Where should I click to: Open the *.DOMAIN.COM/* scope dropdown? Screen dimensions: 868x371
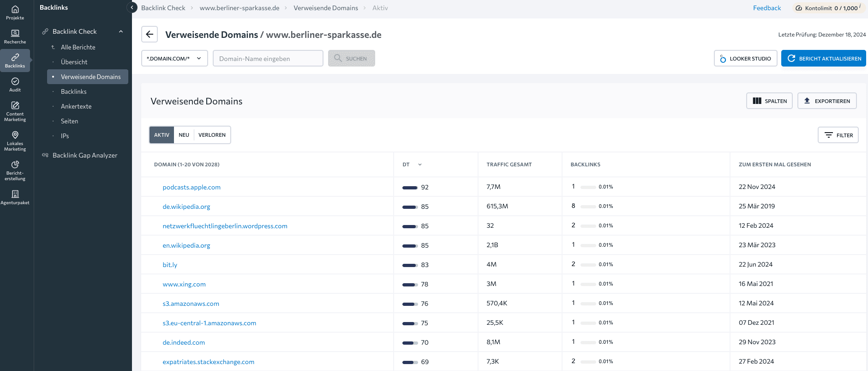pyautogui.click(x=174, y=58)
